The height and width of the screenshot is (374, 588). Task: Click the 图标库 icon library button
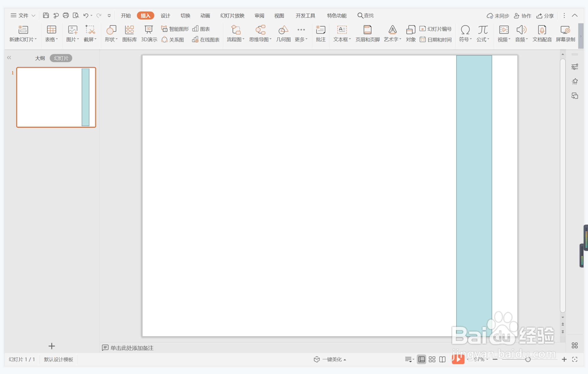coord(129,34)
